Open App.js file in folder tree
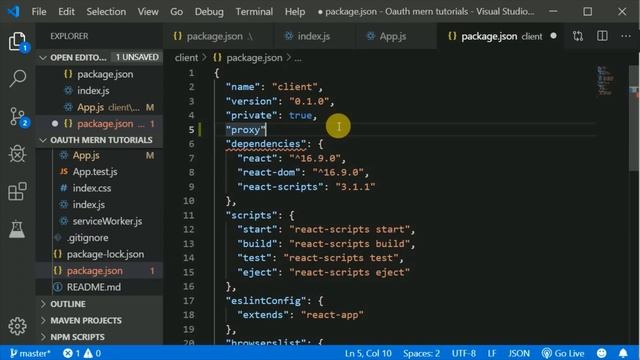 [x=99, y=156]
